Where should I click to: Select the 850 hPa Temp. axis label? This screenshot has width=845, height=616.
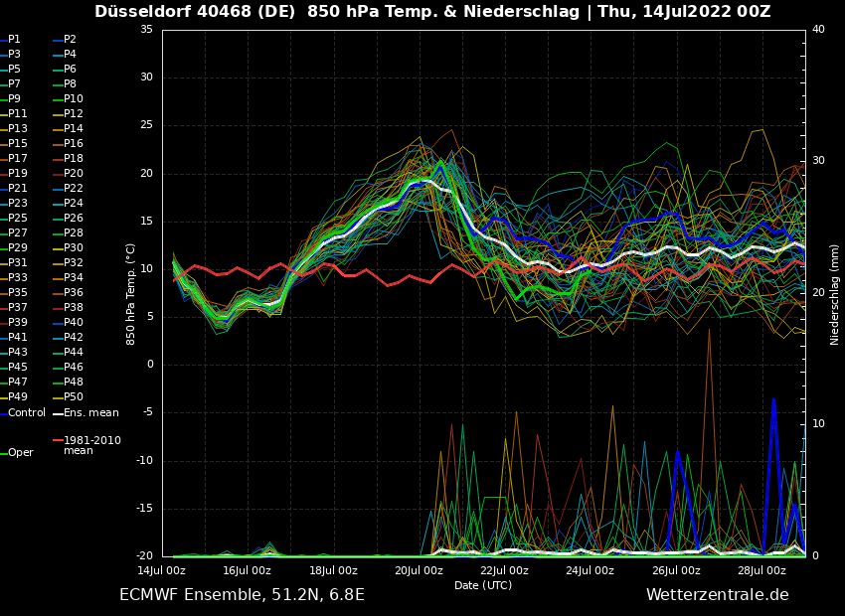[x=131, y=294]
